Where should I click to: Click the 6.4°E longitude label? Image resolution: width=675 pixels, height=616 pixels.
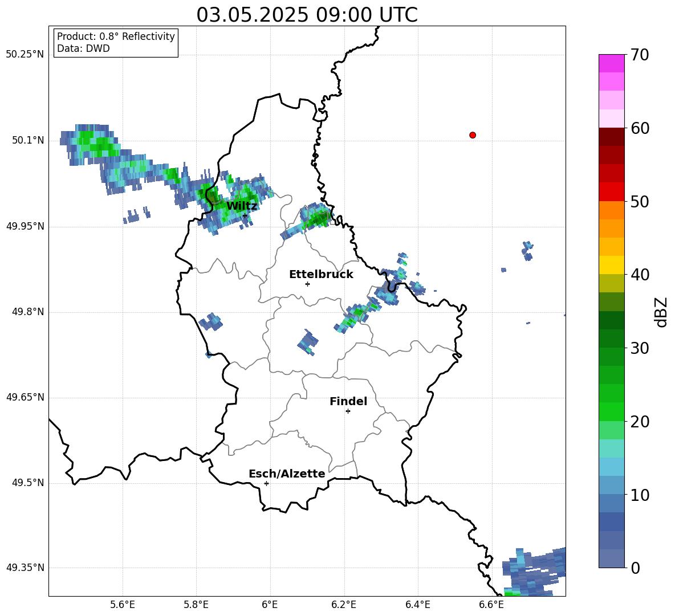click(x=417, y=605)
